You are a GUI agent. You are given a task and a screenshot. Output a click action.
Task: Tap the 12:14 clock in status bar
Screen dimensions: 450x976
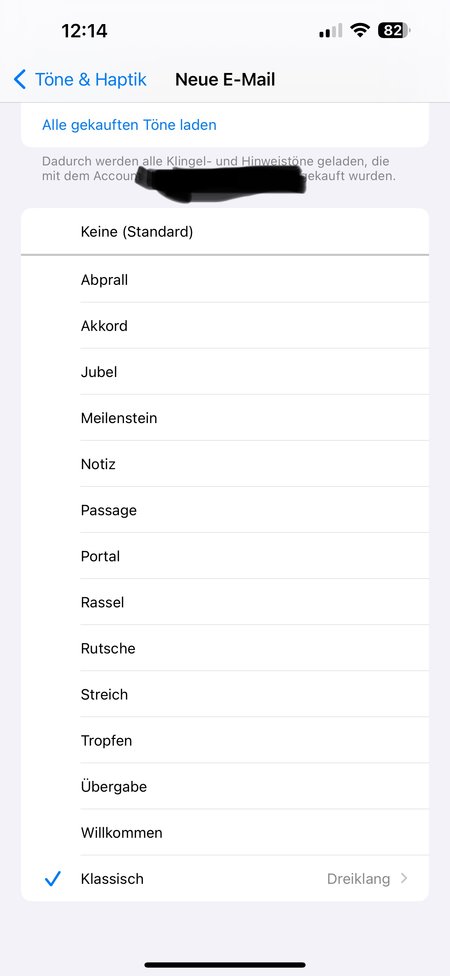tap(84, 30)
